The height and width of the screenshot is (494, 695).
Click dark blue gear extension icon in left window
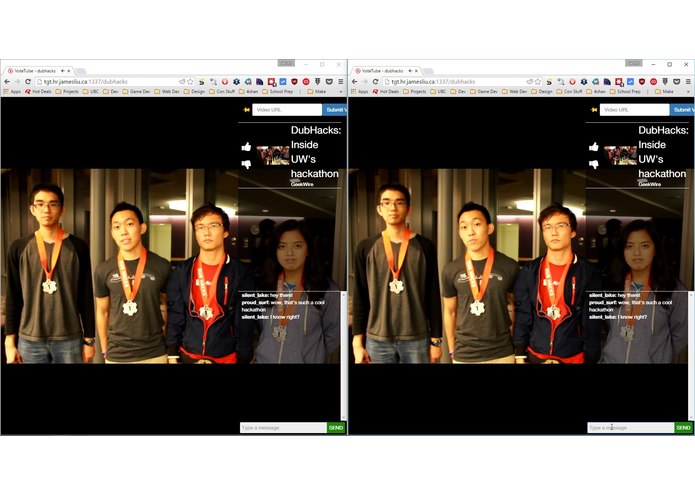point(237,82)
